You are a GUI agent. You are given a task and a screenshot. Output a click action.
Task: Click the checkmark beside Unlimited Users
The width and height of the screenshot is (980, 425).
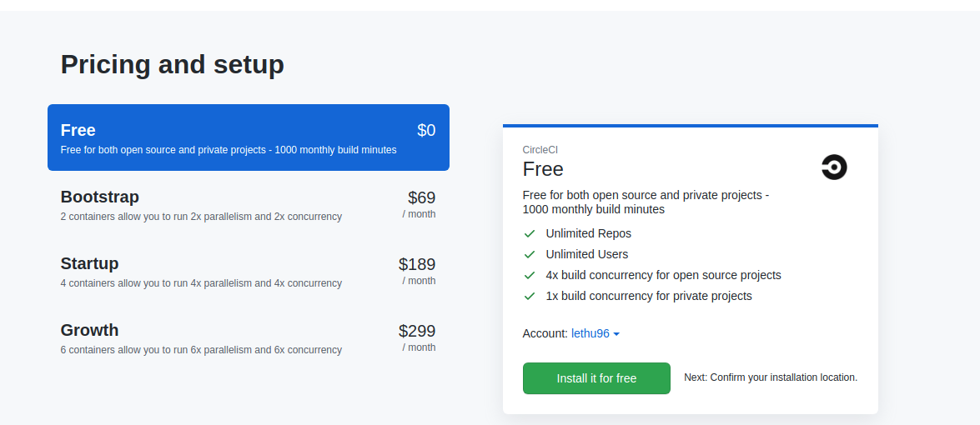point(529,254)
